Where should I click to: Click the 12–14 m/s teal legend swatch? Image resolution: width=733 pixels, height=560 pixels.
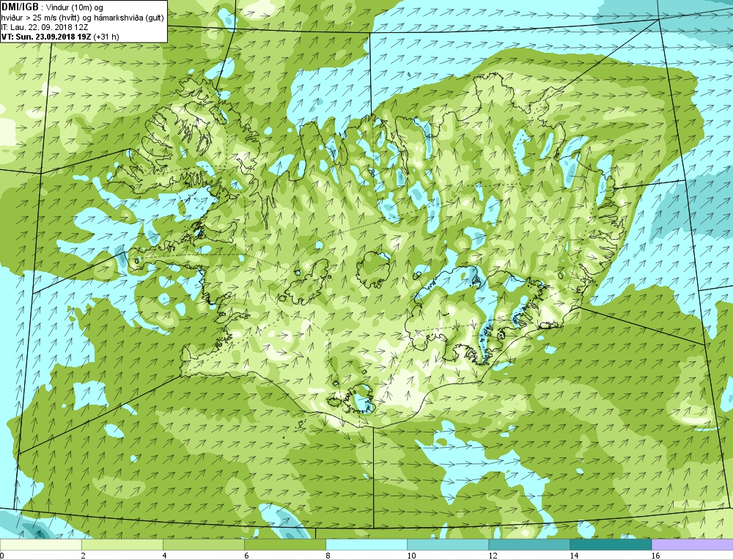coord(529,545)
